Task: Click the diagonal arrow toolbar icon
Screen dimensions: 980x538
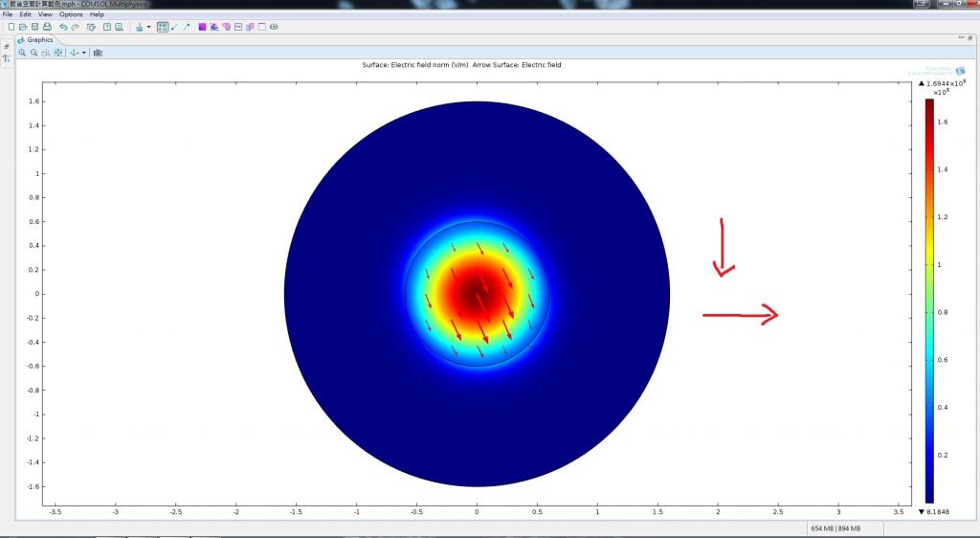Action: point(187,27)
